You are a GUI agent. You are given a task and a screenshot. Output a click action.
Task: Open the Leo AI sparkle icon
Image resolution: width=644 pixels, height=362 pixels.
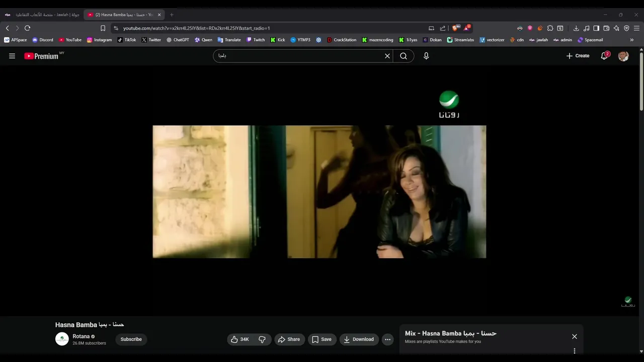tap(616, 28)
